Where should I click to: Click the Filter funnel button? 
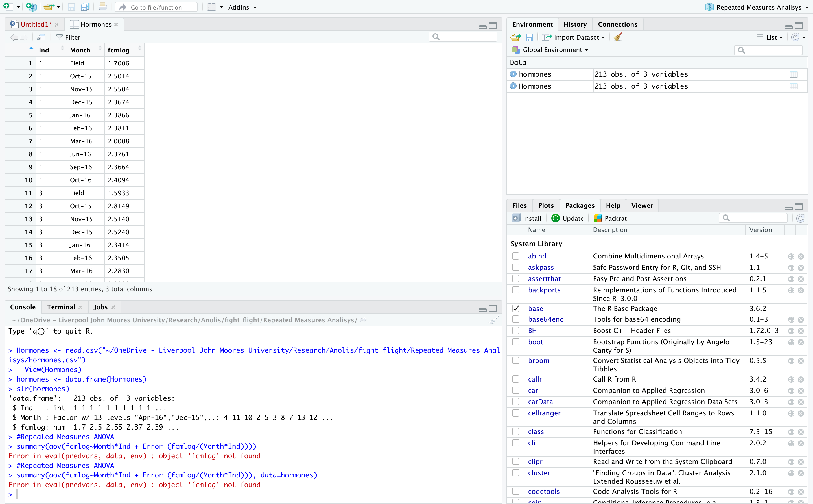pos(68,37)
